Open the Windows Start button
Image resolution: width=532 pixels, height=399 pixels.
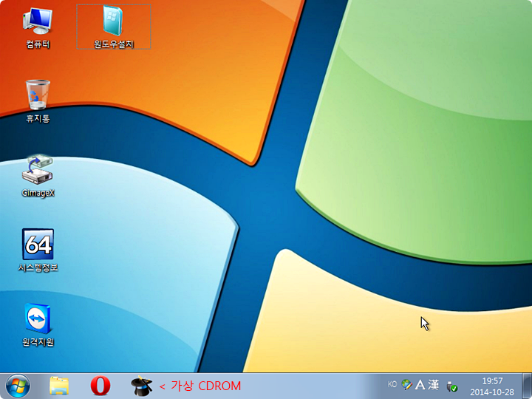coord(18,386)
